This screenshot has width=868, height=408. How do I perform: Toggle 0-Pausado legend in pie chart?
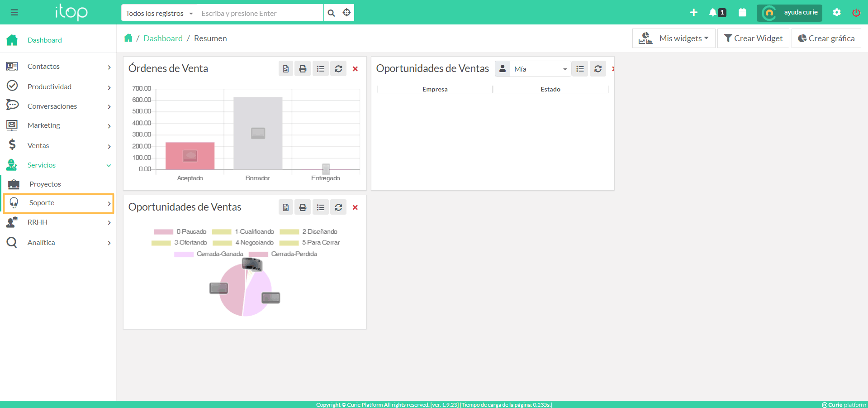tap(180, 232)
